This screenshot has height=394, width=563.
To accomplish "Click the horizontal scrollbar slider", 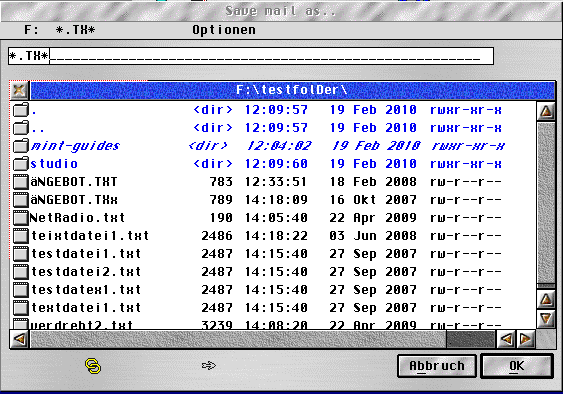I will (238, 339).
